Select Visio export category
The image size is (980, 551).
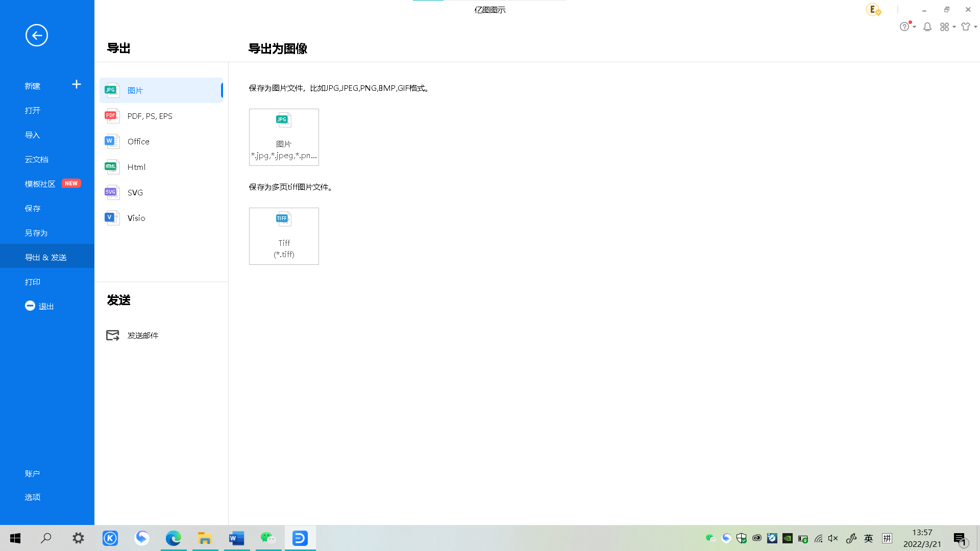tap(161, 218)
